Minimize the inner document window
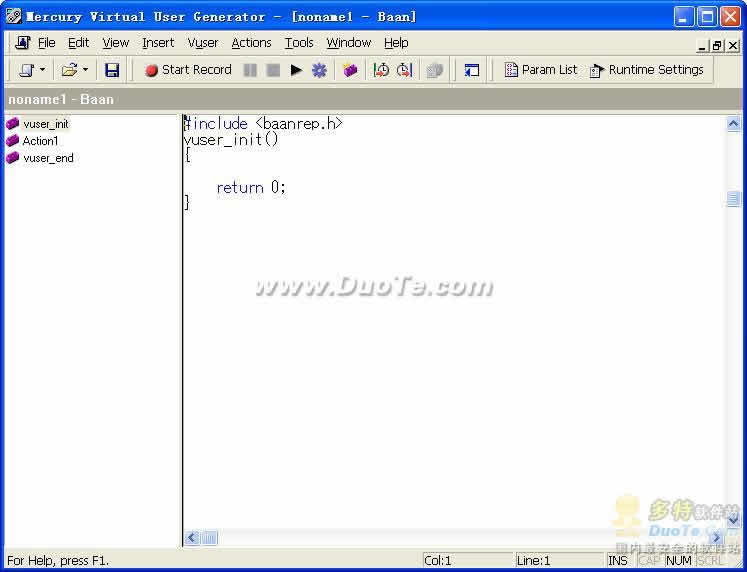This screenshot has width=747, height=572. tap(702, 46)
